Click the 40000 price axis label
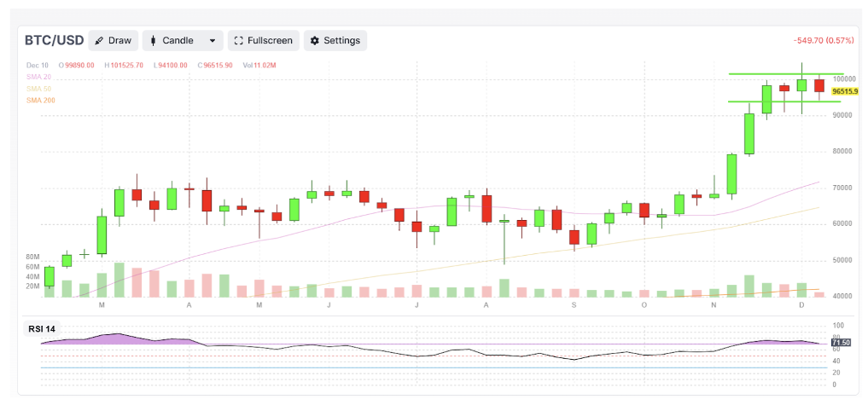868x405 pixels. [x=843, y=297]
